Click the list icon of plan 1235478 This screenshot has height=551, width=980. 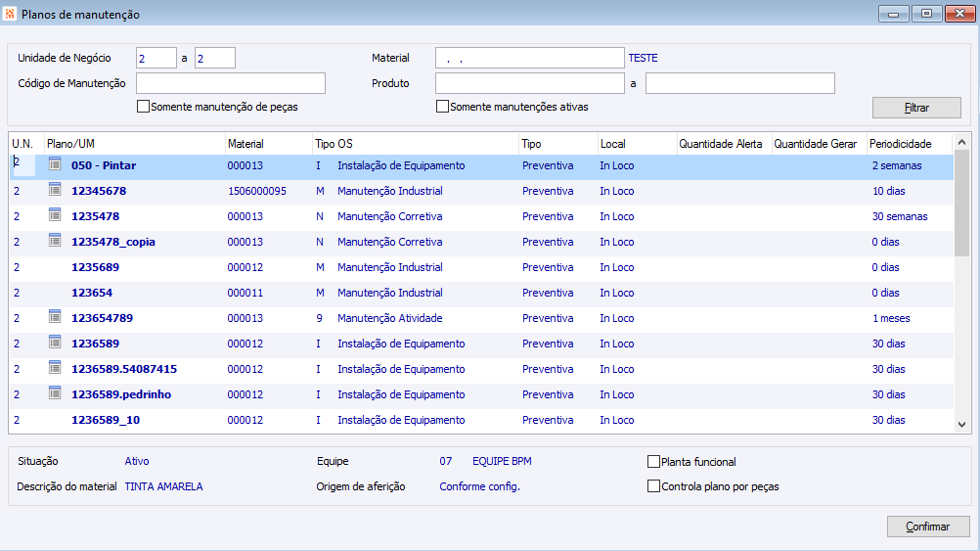pyautogui.click(x=55, y=215)
